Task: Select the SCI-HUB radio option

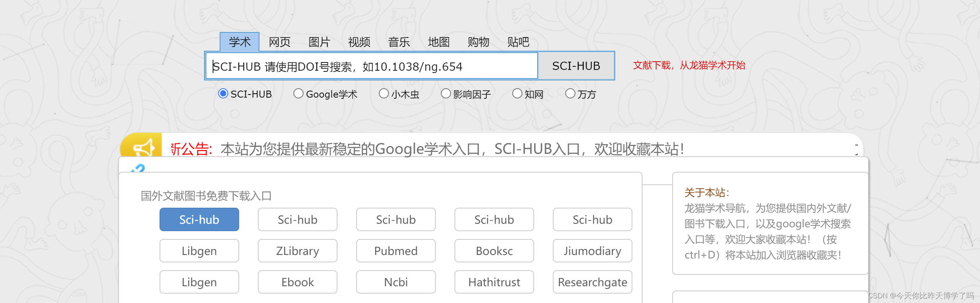Action: pos(223,94)
